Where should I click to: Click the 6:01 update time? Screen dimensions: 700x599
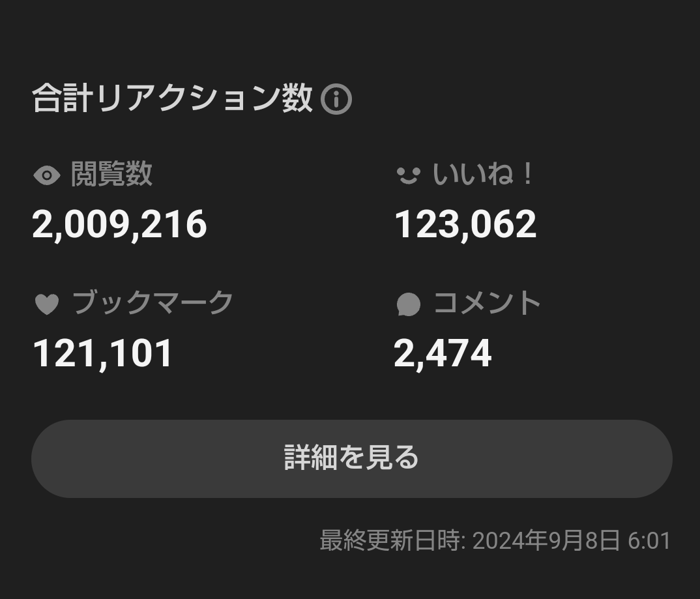[649, 541]
